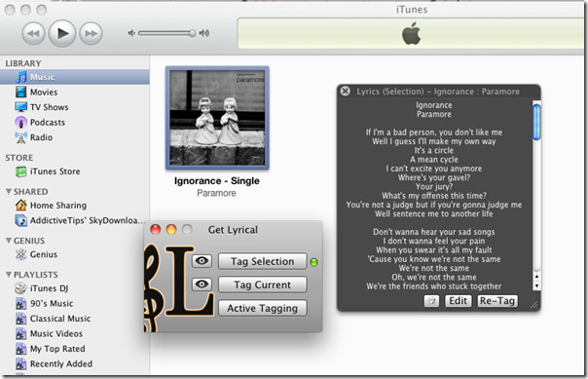This screenshot has height=379, width=588.
Task: Click the Music Videos smart playlist icon
Action: click(21, 333)
